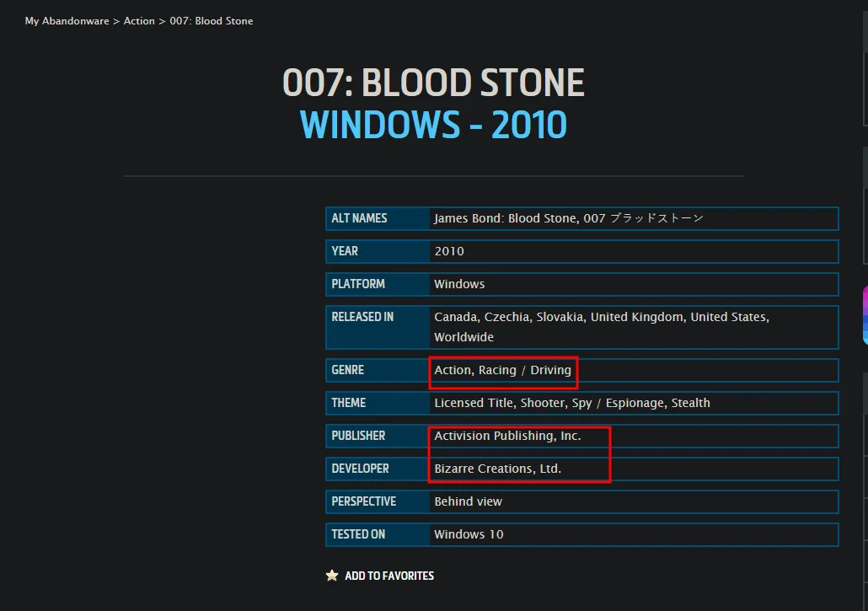This screenshot has width=868, height=611.
Task: Open the Action genre link
Action: [453, 370]
